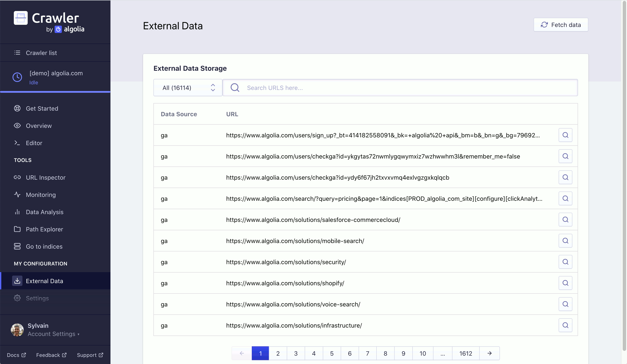Viewport: 627px width, 364px height.
Task: Go to pagination page 3
Action: pyautogui.click(x=296, y=353)
